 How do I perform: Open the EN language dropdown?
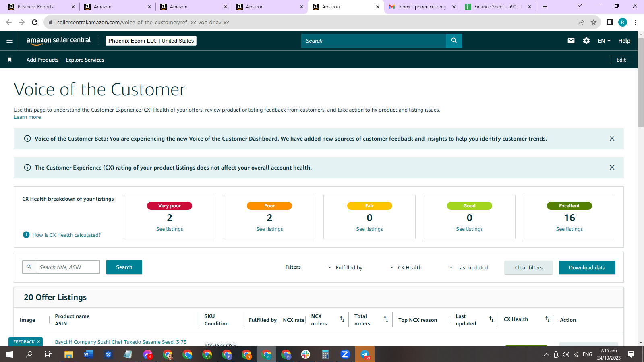(604, 41)
